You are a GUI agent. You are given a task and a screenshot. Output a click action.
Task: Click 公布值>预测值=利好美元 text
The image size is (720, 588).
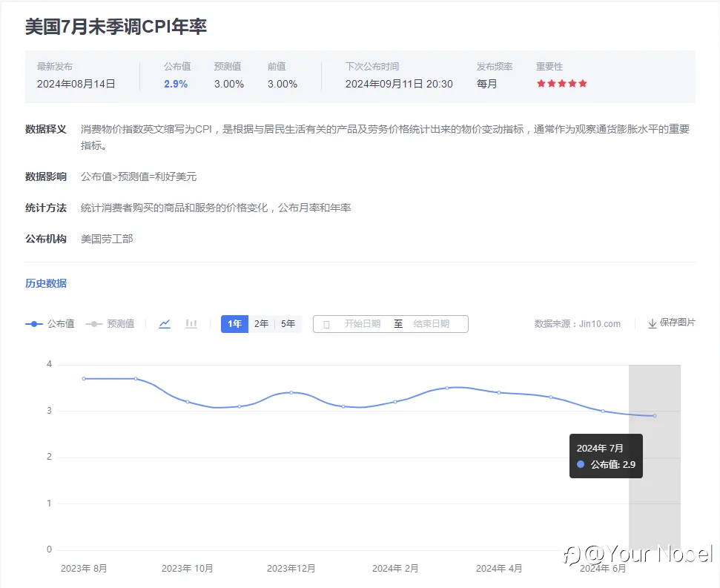point(139,176)
